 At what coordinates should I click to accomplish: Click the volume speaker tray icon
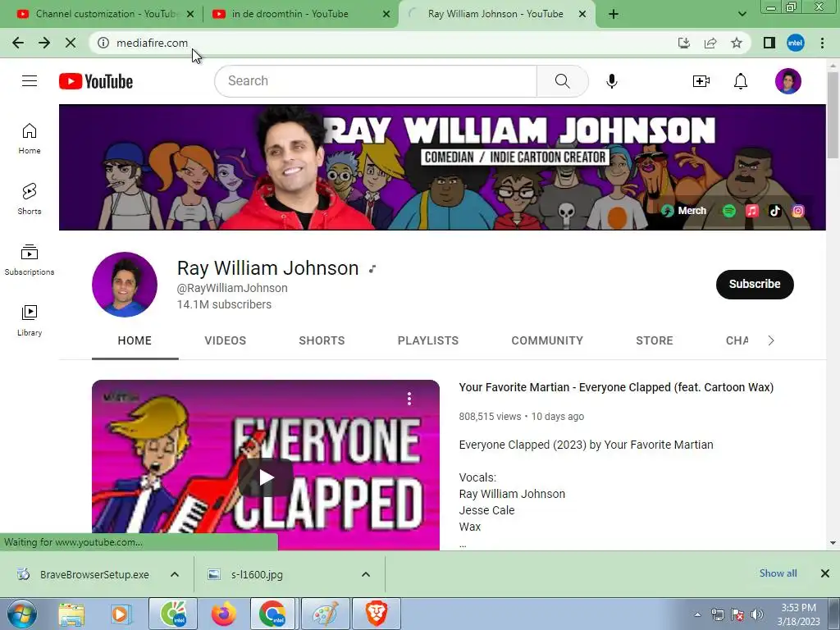click(x=756, y=614)
